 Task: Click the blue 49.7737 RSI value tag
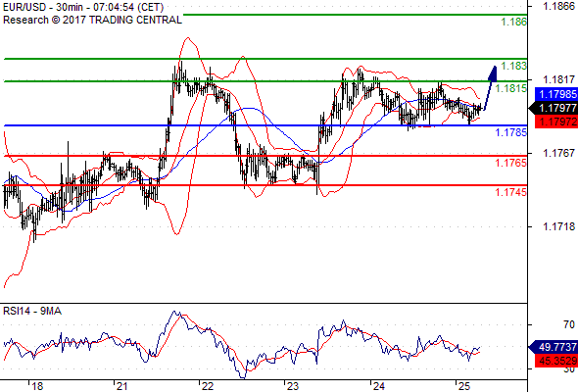(554, 347)
